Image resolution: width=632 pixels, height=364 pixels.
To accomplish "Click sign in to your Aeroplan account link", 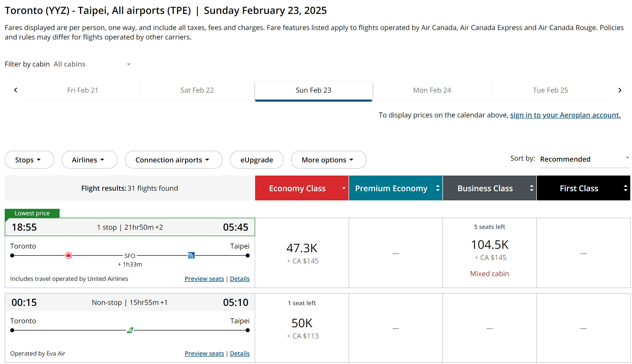I will click(565, 115).
